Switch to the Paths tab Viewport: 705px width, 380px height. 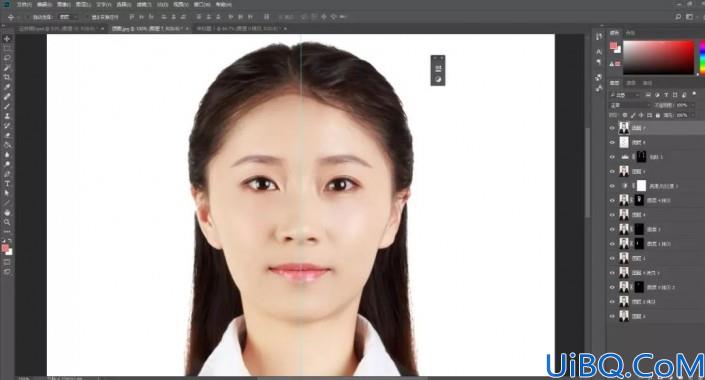click(647, 83)
